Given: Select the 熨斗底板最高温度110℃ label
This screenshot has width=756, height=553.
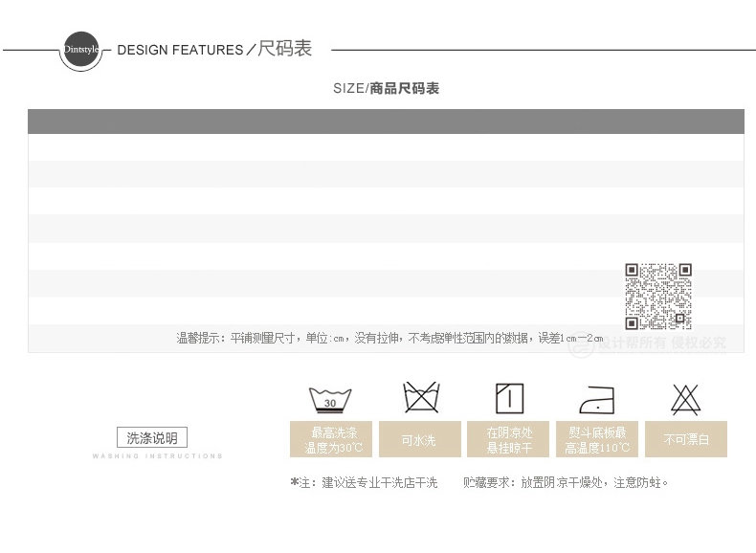Looking at the screenshot, I should pyautogui.click(x=596, y=439).
